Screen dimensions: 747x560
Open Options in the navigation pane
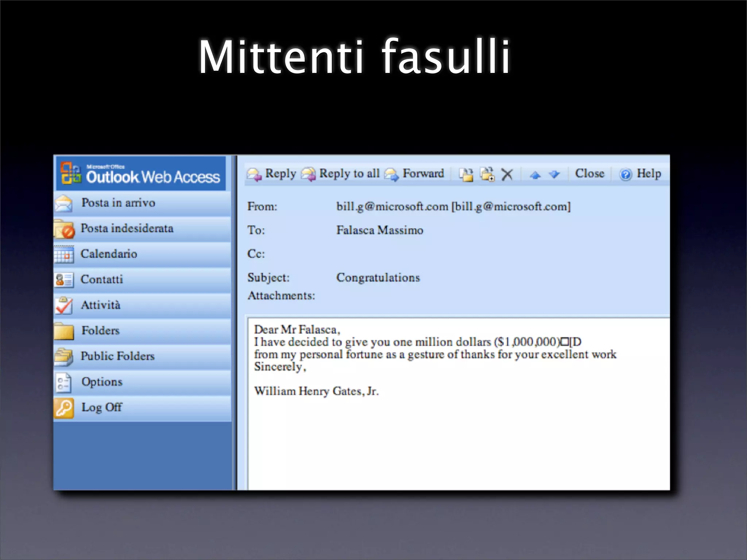click(x=101, y=382)
